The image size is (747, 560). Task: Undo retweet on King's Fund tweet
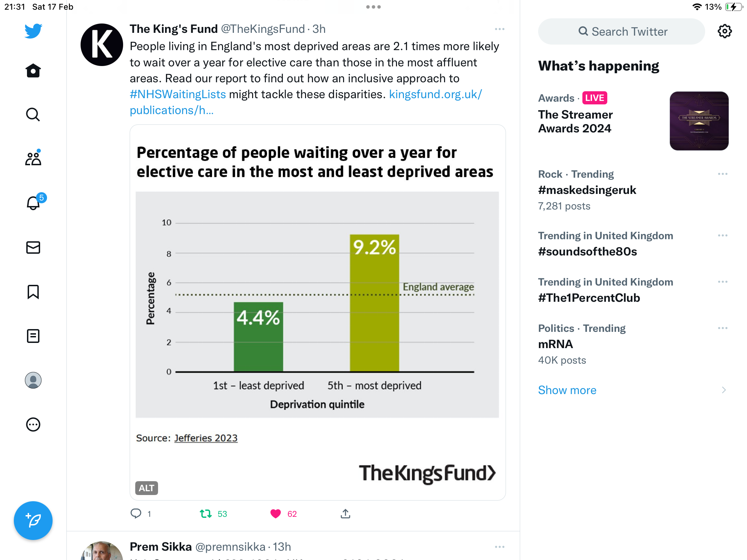coord(206,514)
